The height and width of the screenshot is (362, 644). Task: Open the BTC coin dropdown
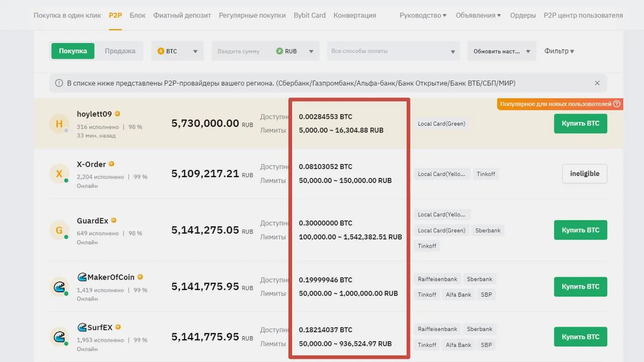click(x=177, y=51)
